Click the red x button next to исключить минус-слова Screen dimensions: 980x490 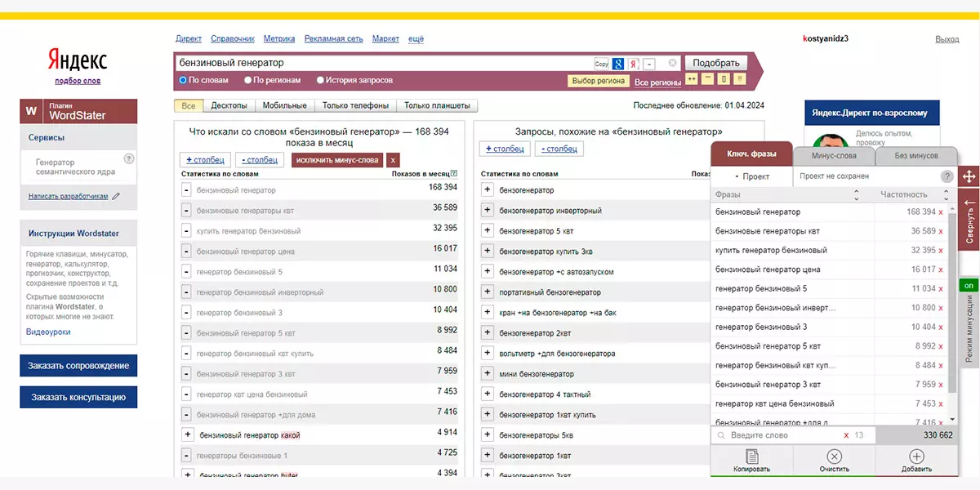(x=393, y=160)
